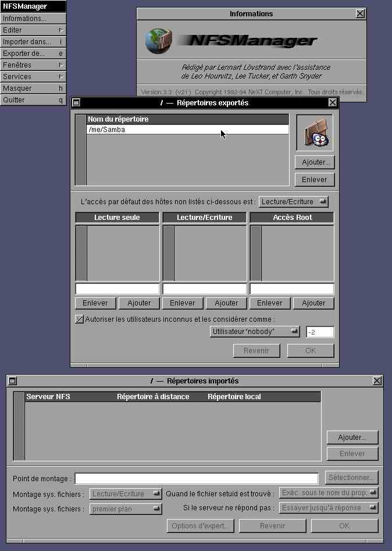Click Enlever in Répertoires importés

pos(352,454)
